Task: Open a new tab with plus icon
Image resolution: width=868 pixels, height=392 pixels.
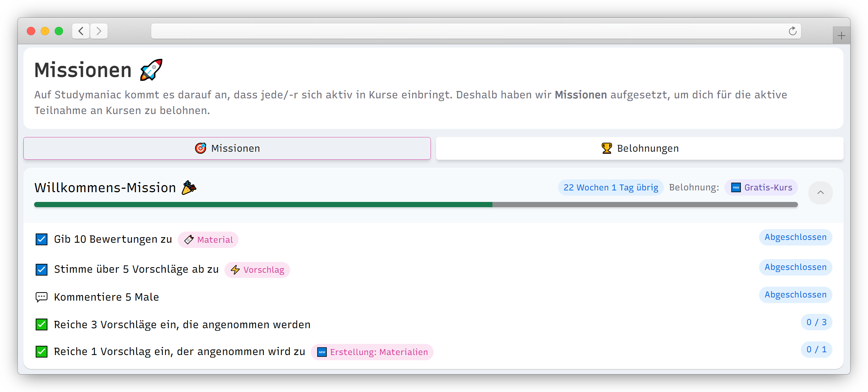Action: (x=841, y=35)
